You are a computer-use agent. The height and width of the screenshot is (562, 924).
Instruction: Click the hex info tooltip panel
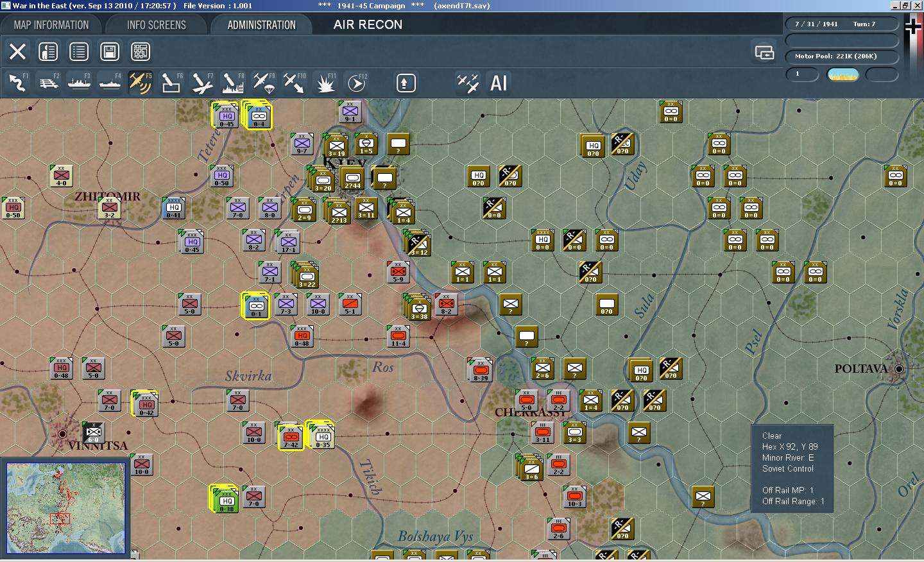pyautogui.click(x=792, y=468)
